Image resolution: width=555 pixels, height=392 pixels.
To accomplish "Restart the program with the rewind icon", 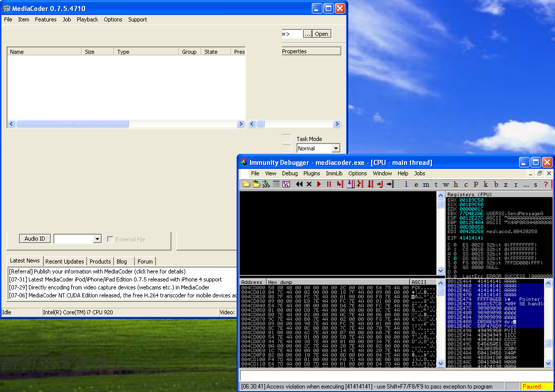I will pos(299,184).
